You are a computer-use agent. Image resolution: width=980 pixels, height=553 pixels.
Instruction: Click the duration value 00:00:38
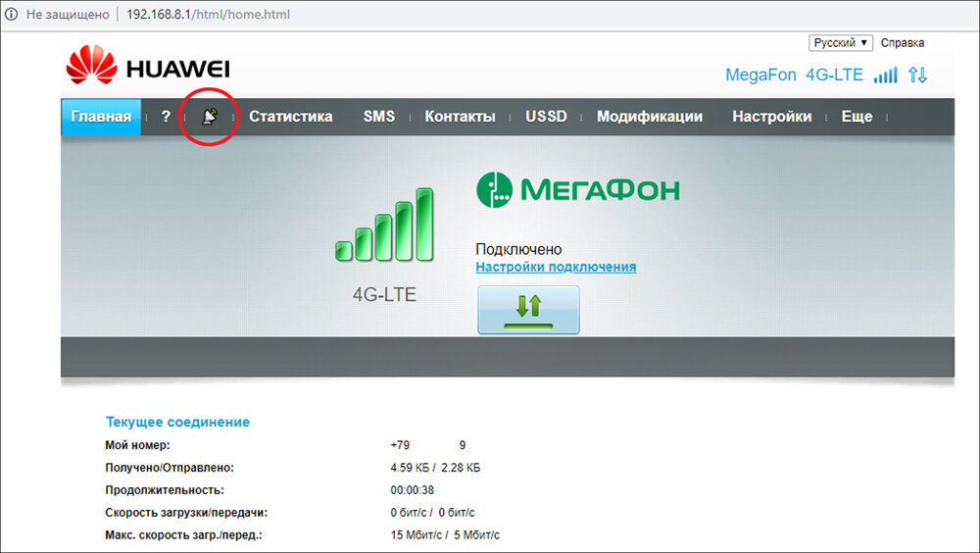(x=412, y=490)
